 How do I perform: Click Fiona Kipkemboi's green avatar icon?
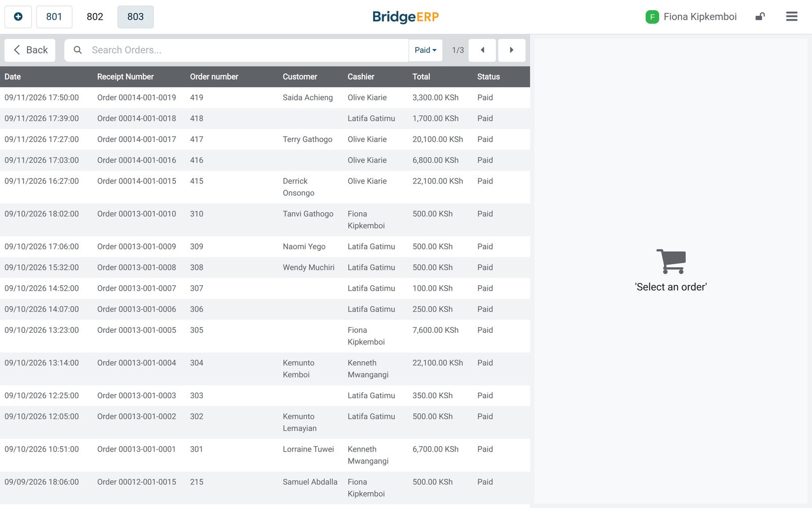(x=652, y=17)
